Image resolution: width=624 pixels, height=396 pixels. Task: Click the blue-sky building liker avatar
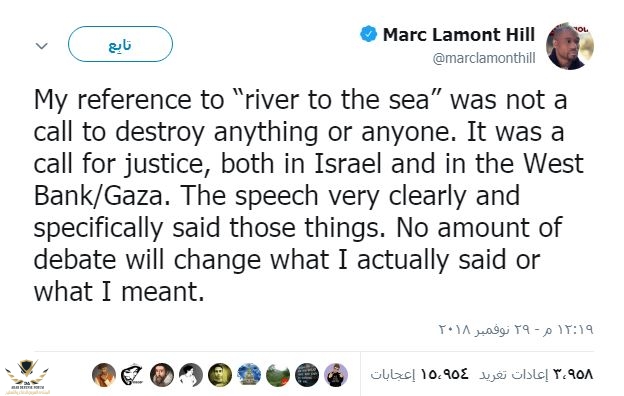(249, 375)
